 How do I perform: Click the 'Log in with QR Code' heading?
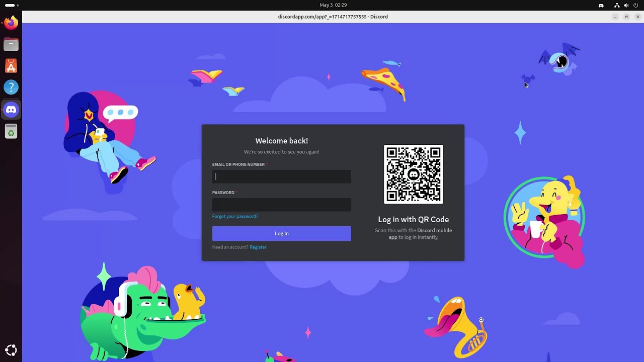coord(414,220)
